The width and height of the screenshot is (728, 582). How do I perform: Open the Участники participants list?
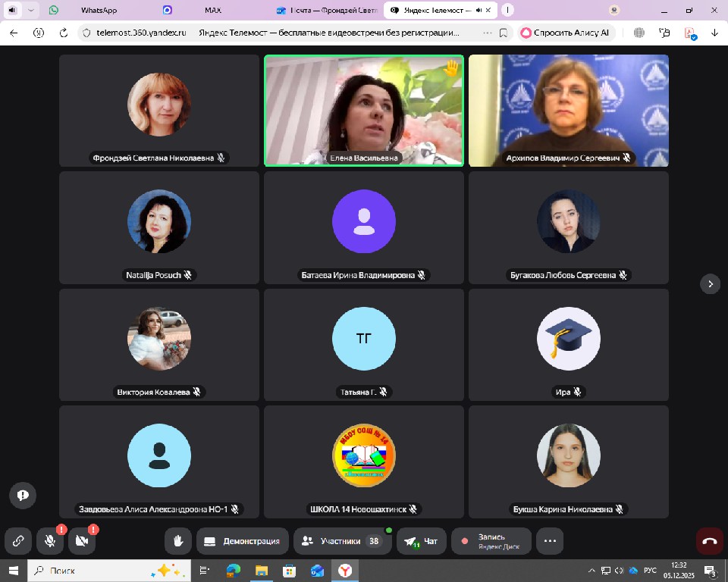340,541
